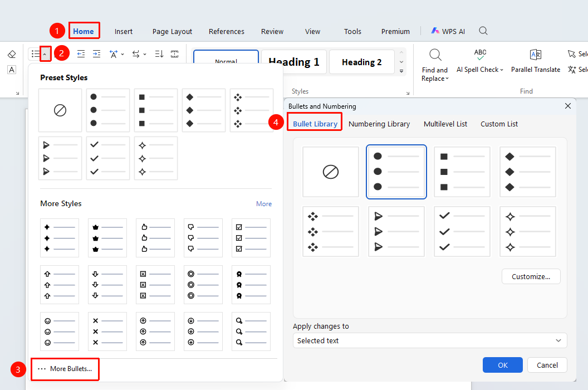Run AI Spell Check
The width and height of the screenshot is (588, 390).
tap(479, 61)
